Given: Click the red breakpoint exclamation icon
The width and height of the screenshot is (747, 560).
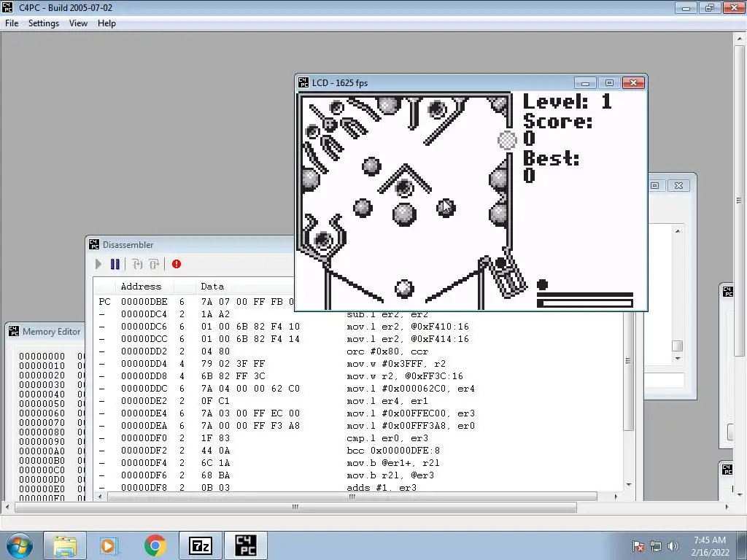Looking at the screenshot, I should coord(177,264).
